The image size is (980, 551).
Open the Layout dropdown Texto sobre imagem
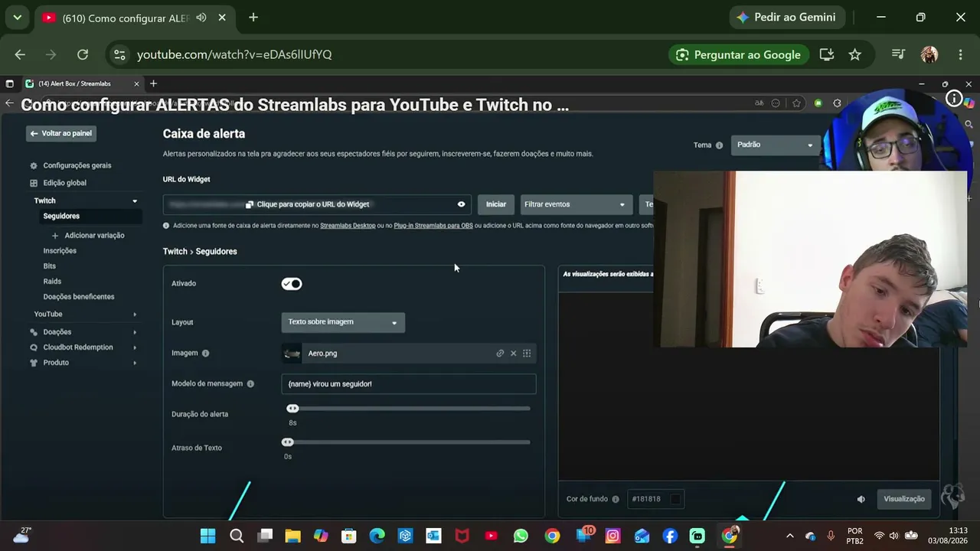pos(343,322)
